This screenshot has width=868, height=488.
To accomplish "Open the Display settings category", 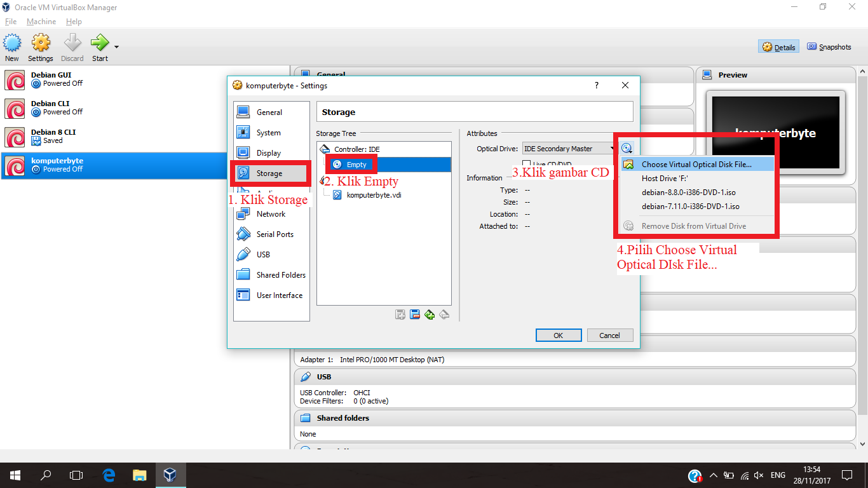I will coord(271,153).
